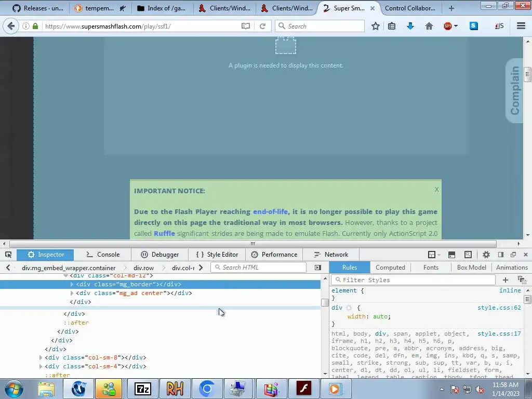This screenshot has width=532, height=399.
Task: Click the end-of-life link in notice
Action: pyautogui.click(x=270, y=211)
